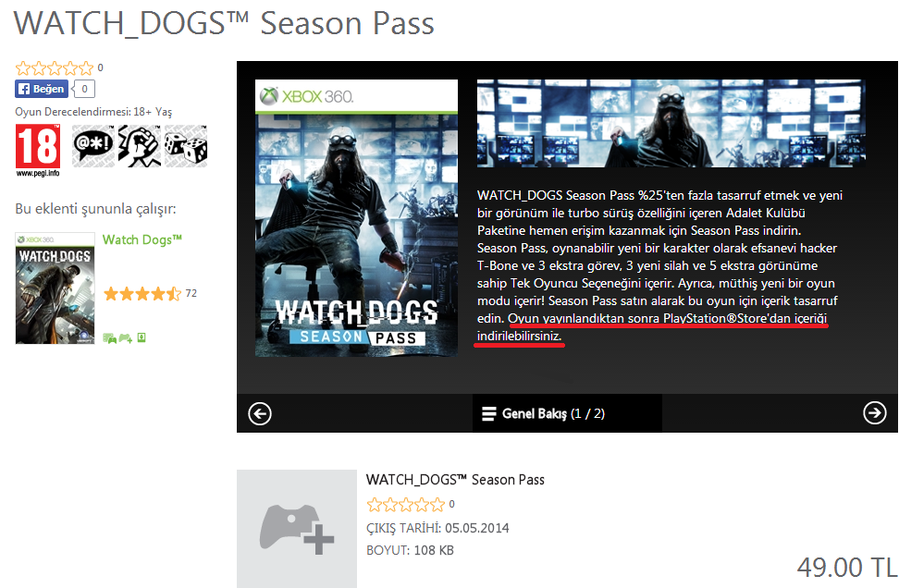Open the WATCH_DOGS™ Season Pass item title

(455, 480)
